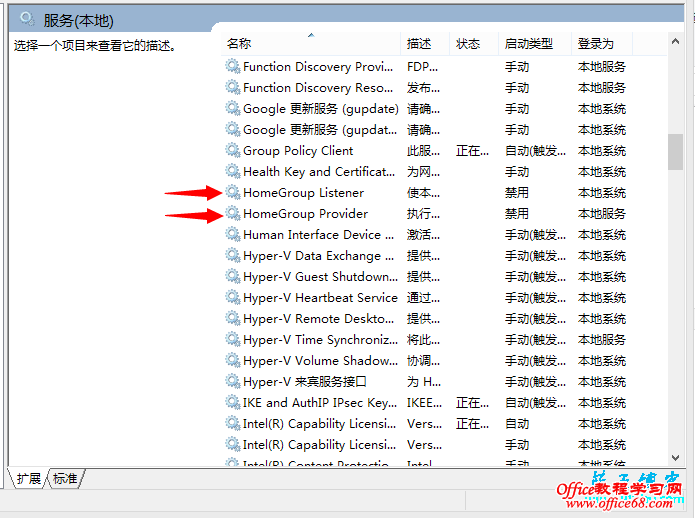Click the Group Policy Client service icon

[233, 150]
